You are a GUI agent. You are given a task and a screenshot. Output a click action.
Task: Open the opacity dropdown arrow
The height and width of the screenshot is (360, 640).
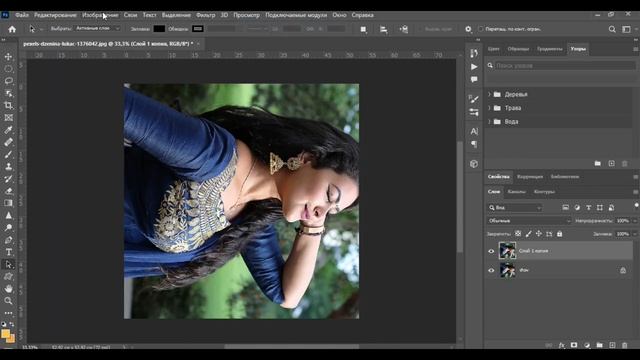635,221
